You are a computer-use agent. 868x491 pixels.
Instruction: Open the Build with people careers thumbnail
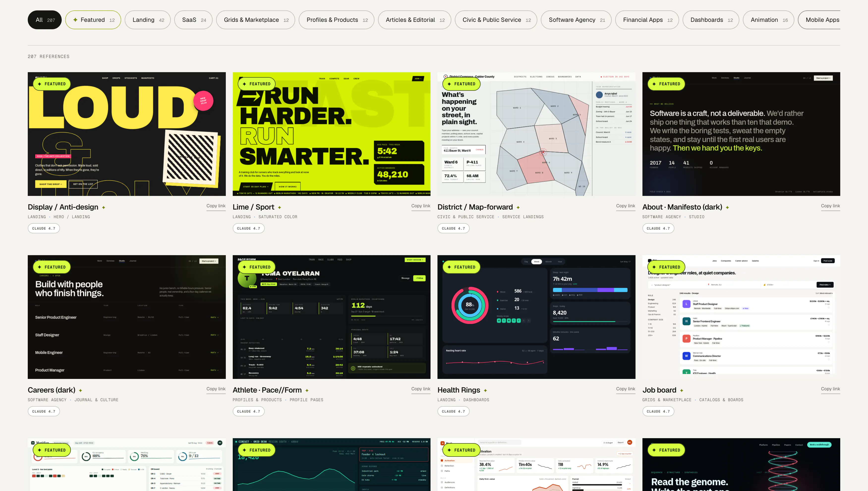pos(127,317)
